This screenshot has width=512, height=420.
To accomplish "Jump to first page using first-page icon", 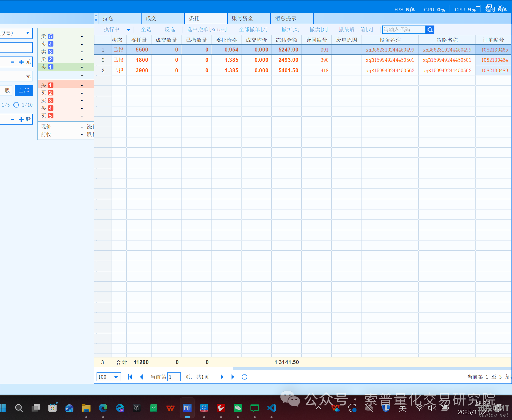I will point(130,377).
